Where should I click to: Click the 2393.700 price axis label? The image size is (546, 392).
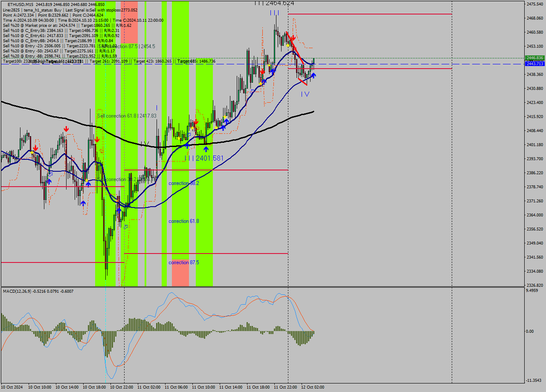[x=535, y=159]
